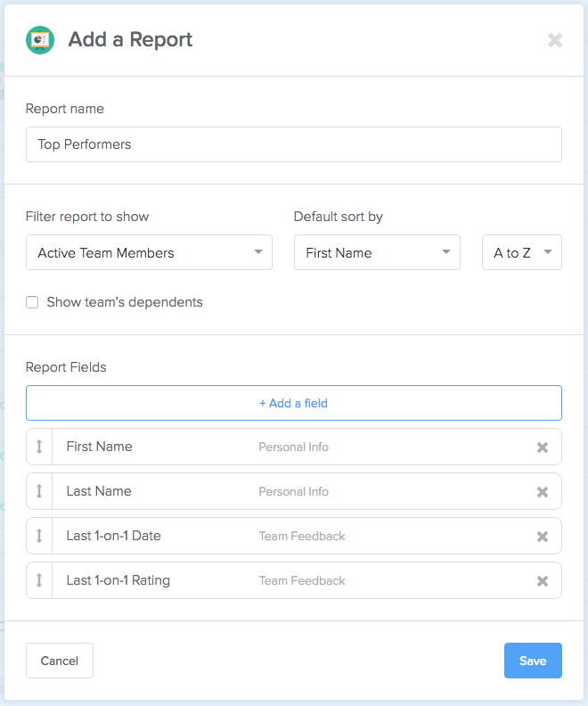Select the Last Name field row label

99,491
